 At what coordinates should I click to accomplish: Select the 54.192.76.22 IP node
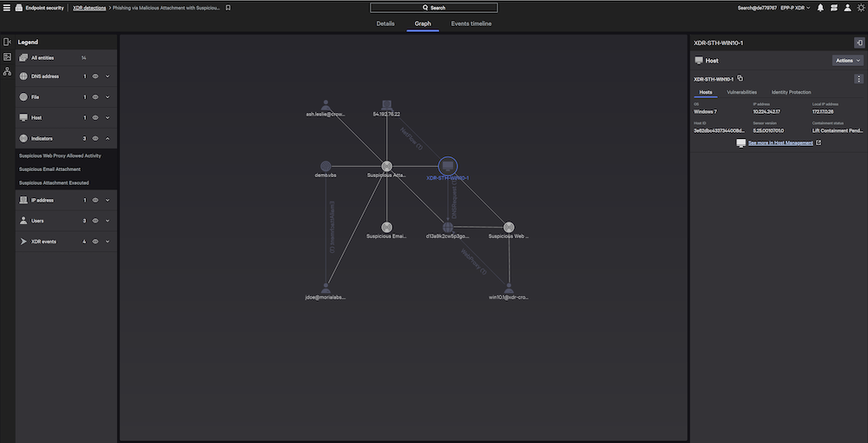click(x=386, y=105)
